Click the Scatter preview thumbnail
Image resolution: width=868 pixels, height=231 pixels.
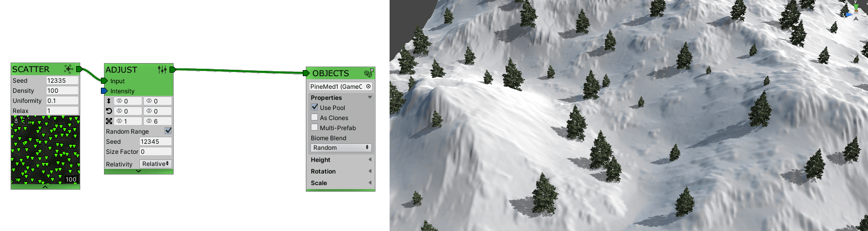click(x=45, y=150)
